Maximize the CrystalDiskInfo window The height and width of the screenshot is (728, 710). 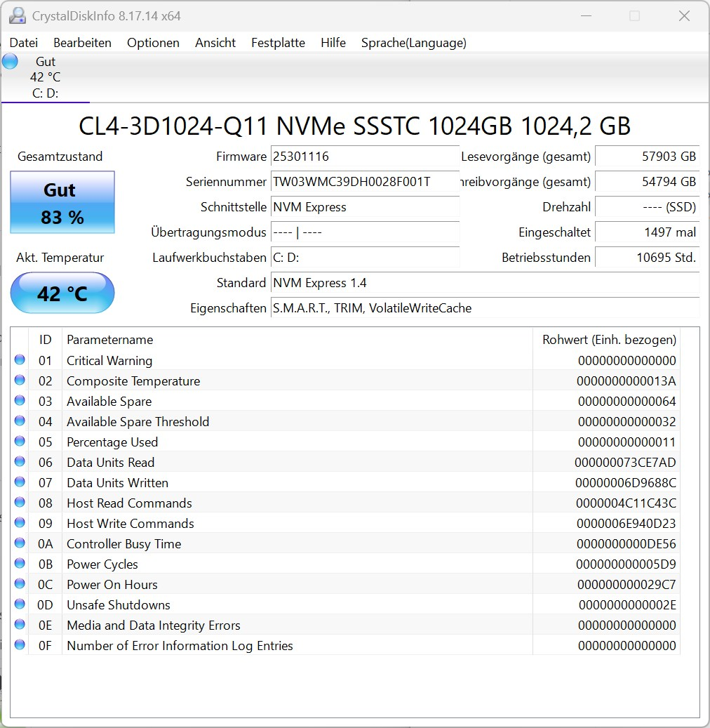634,15
